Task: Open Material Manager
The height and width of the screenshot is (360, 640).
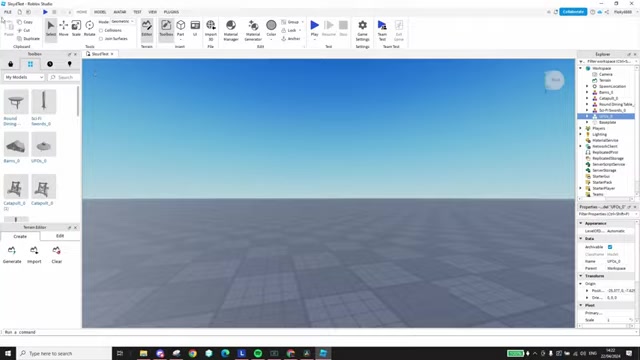Action: [x=231, y=30]
